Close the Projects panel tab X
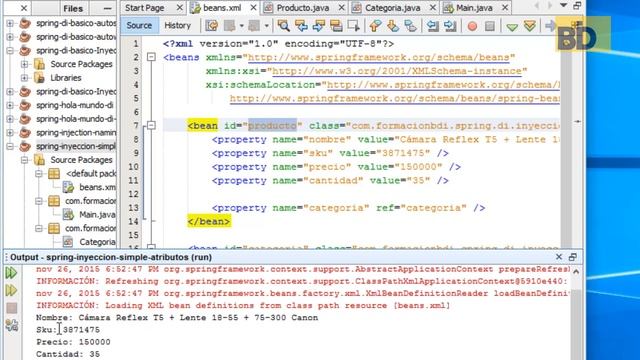This screenshot has height=360, width=640. click(x=24, y=8)
